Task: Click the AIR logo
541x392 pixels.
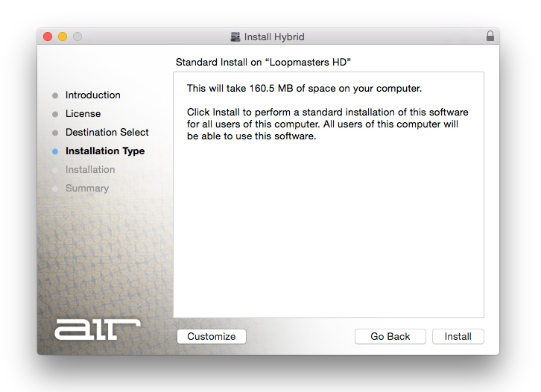Action: click(98, 329)
